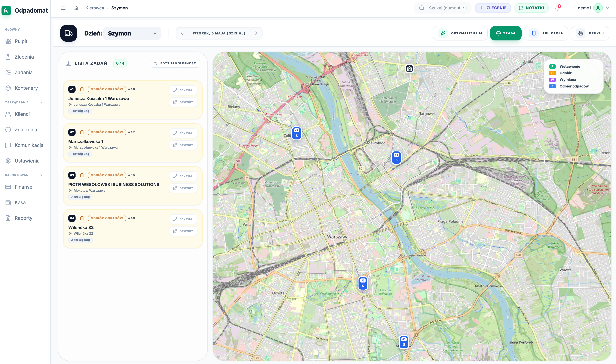Click the sparkle icon in Optymalizuj AI
The height and width of the screenshot is (364, 616).
tap(443, 33)
